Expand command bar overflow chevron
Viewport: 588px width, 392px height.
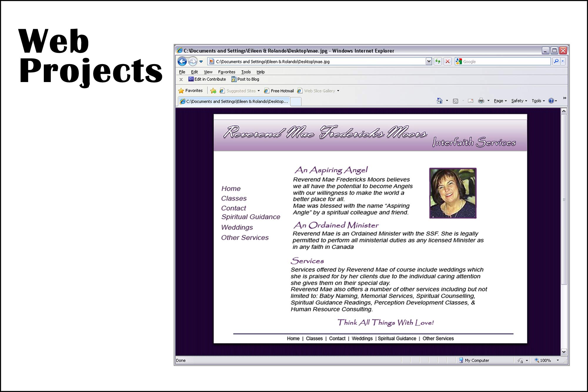point(564,98)
